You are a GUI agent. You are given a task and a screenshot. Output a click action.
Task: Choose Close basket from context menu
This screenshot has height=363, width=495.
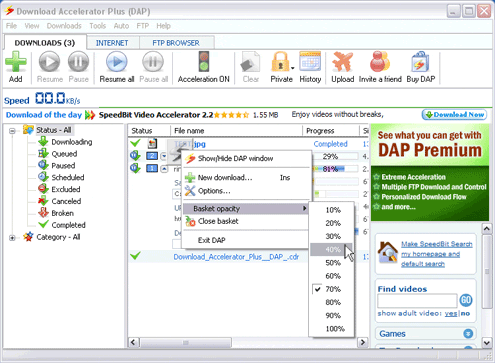click(x=245, y=221)
